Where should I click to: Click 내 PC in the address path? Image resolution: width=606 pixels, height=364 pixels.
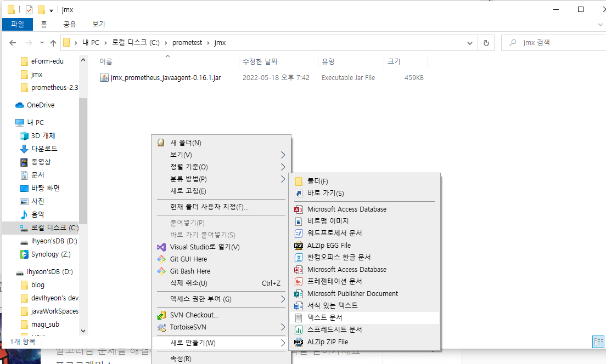pyautogui.click(x=91, y=42)
